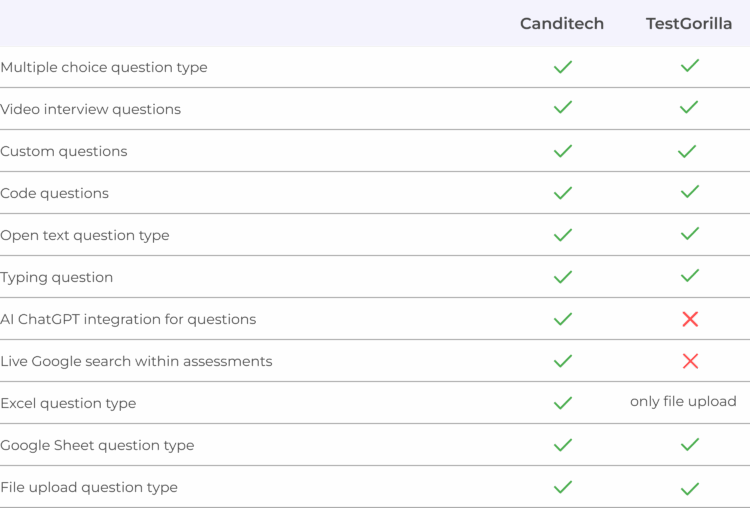Image resolution: width=750 pixels, height=508 pixels.
Task: Click TestGorilla checkmark for Custom questions
Action: [687, 152]
